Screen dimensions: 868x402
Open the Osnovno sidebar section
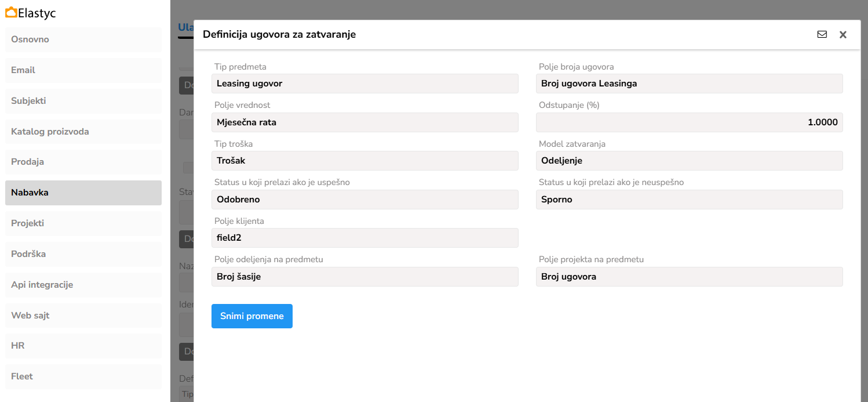(83, 39)
